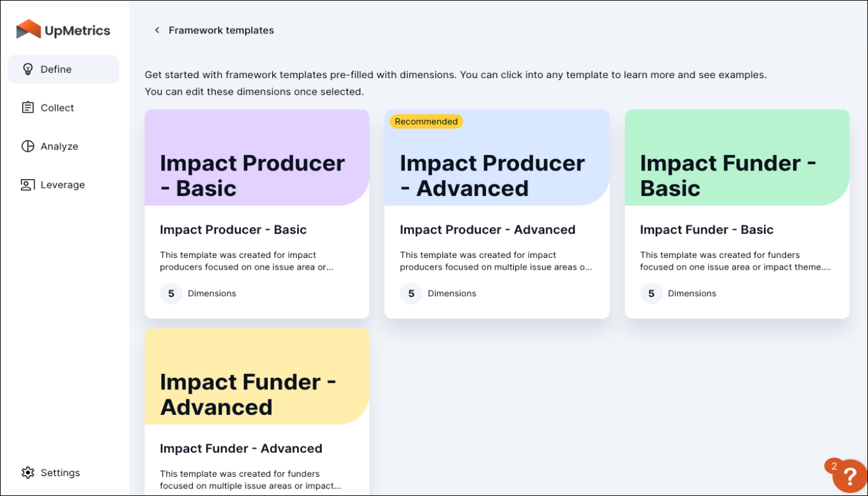The width and height of the screenshot is (868, 496).
Task: Select the Define sidebar icon
Action: [27, 69]
